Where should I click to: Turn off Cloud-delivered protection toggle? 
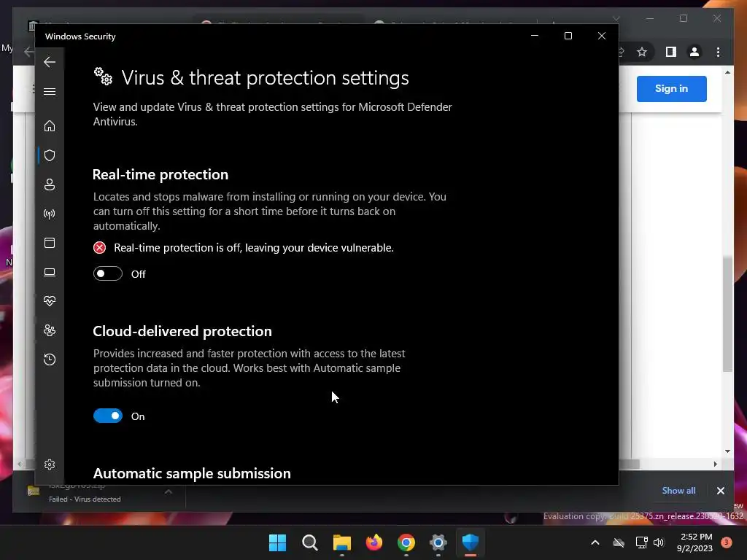coord(108,416)
